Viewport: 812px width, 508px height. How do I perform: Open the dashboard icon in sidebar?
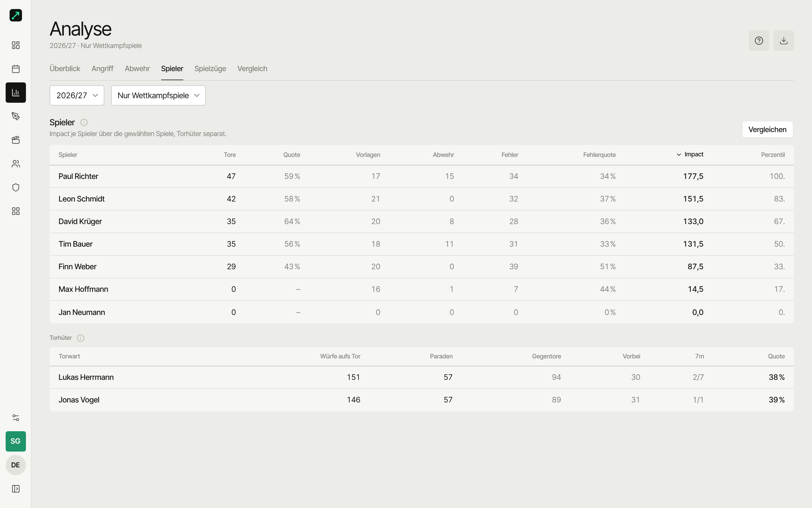coord(16,45)
